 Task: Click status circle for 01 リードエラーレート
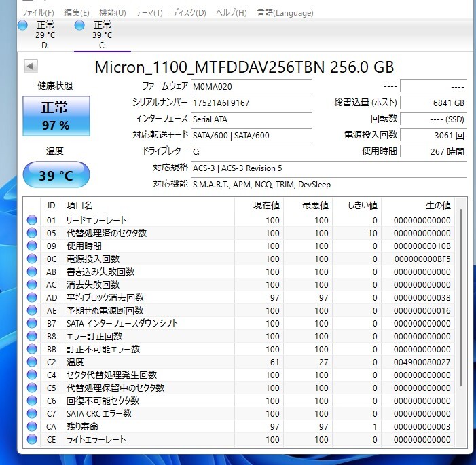32,220
